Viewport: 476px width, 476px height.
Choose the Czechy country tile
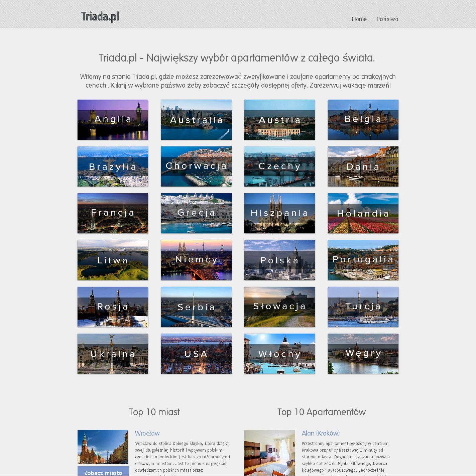click(x=279, y=166)
